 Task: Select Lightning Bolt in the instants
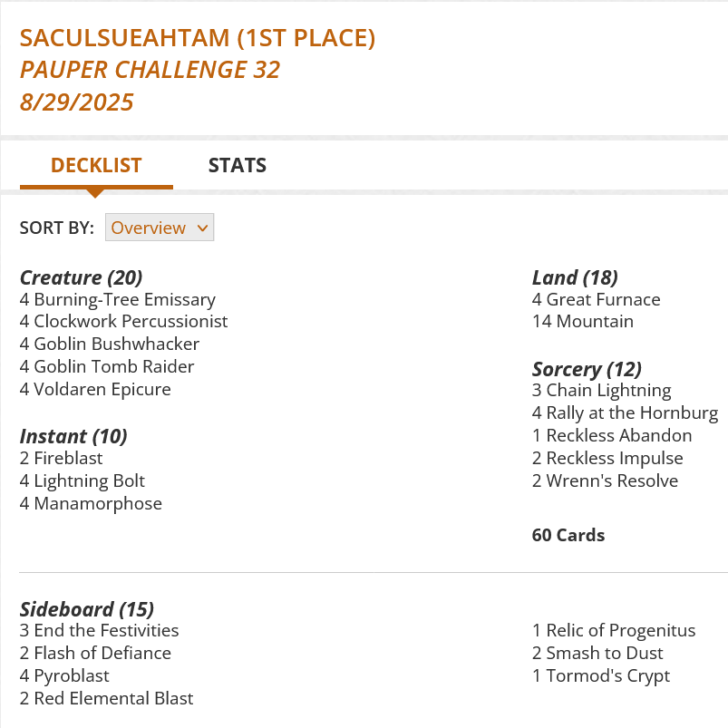click(89, 480)
